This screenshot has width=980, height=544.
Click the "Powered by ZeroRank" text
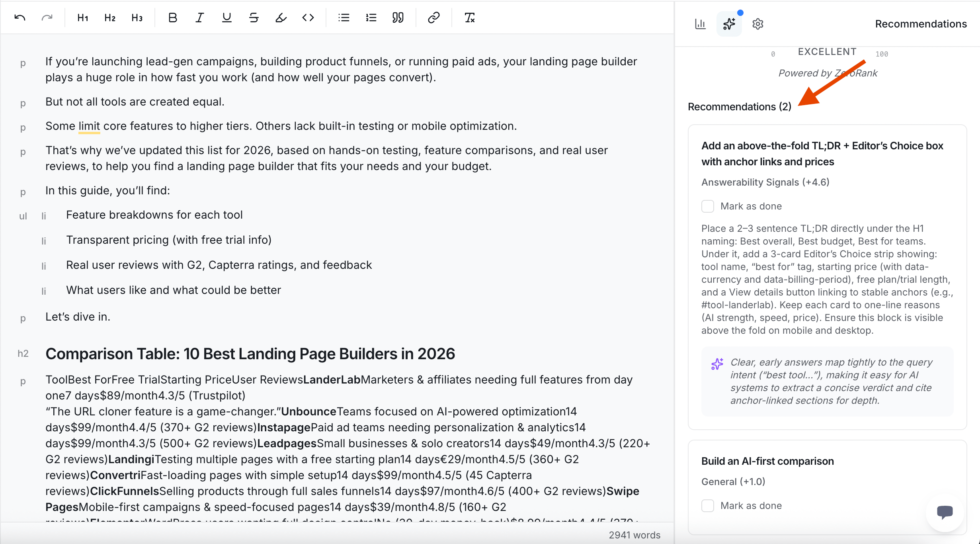(x=828, y=73)
